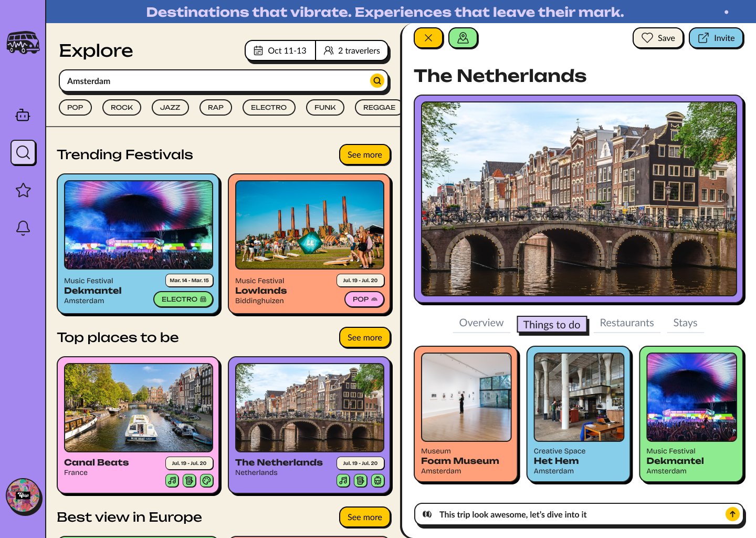Toggle the REGGAE genre filter chip
Image resolution: width=756 pixels, height=538 pixels.
(379, 107)
